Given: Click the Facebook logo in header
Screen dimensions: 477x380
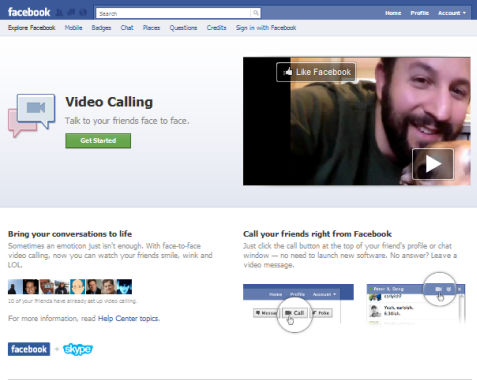Looking at the screenshot, I should [29, 12].
